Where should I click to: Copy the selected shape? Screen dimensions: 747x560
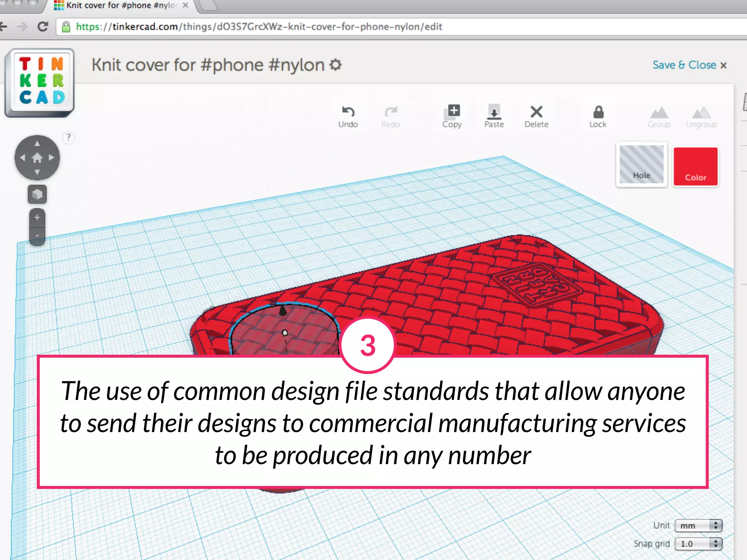[x=452, y=116]
